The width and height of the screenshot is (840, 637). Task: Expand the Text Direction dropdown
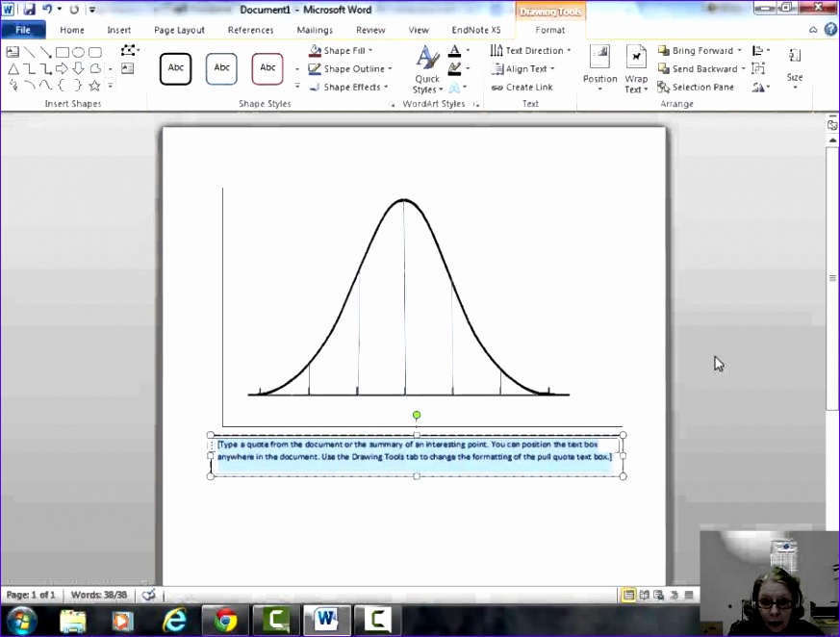click(569, 50)
